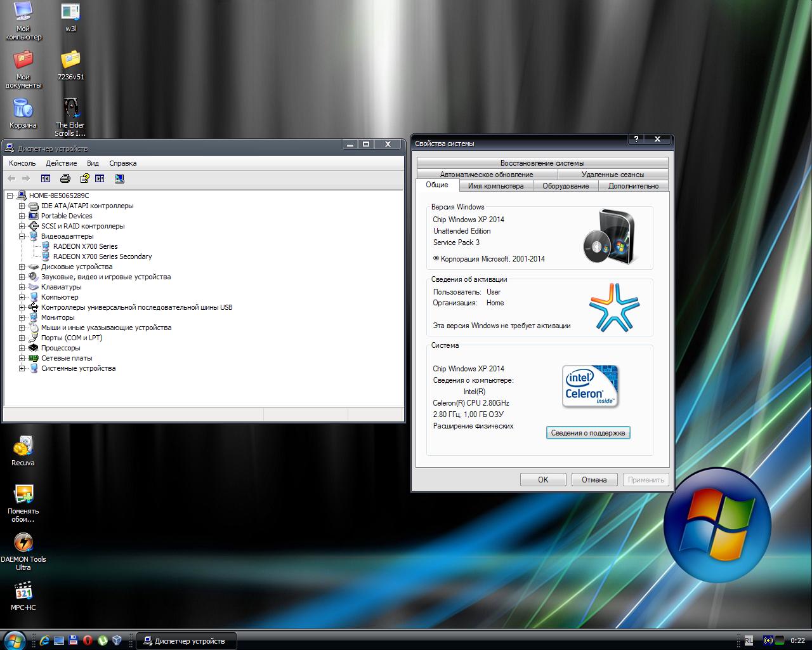Open Opera from quick launch bar
Screen dimensions: 812x650
88,640
